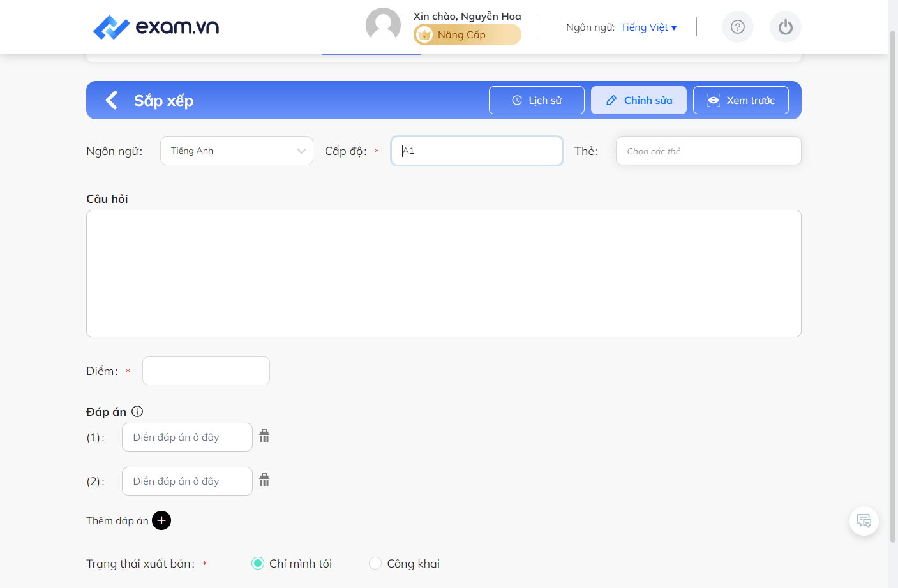Delete answer (2) with trash icon
This screenshot has width=898, height=588.
click(264, 480)
